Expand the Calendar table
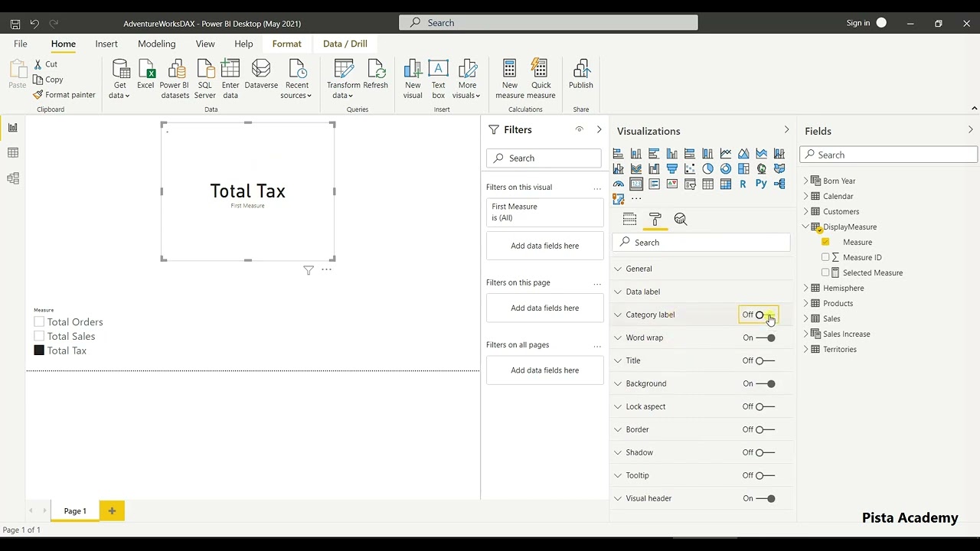 click(x=805, y=196)
